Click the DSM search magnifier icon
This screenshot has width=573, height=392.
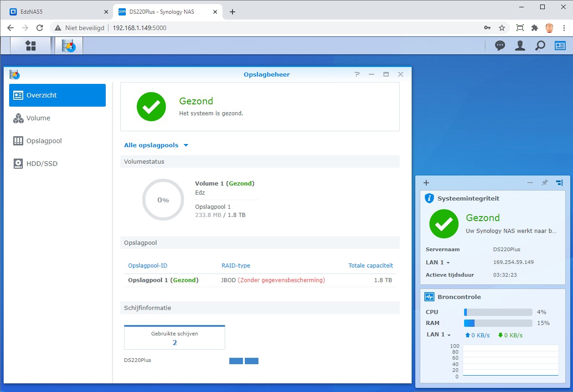[540, 46]
